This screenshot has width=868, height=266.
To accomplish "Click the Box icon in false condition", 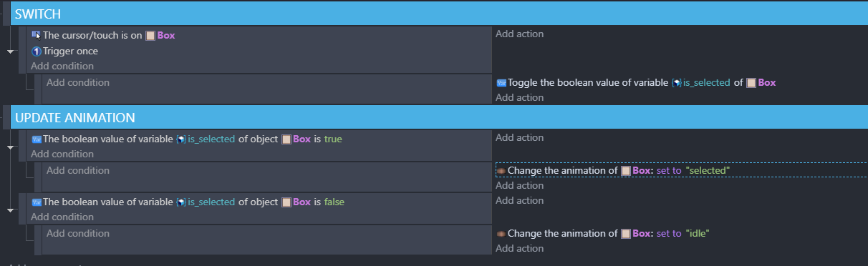I will 286,202.
